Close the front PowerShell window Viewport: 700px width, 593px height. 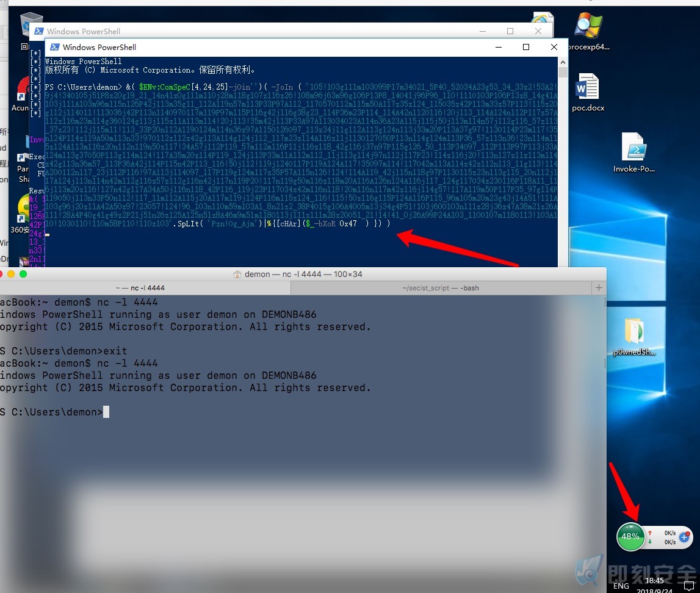click(554, 47)
